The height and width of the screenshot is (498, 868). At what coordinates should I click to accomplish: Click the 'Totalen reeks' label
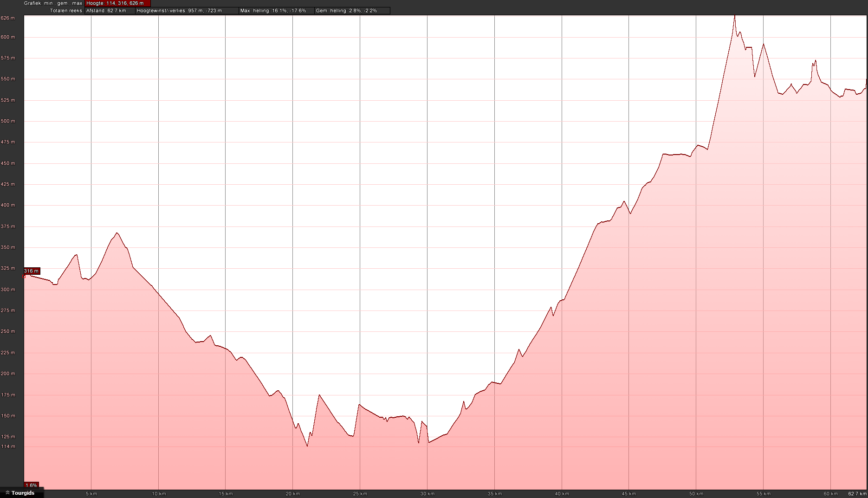click(66, 11)
